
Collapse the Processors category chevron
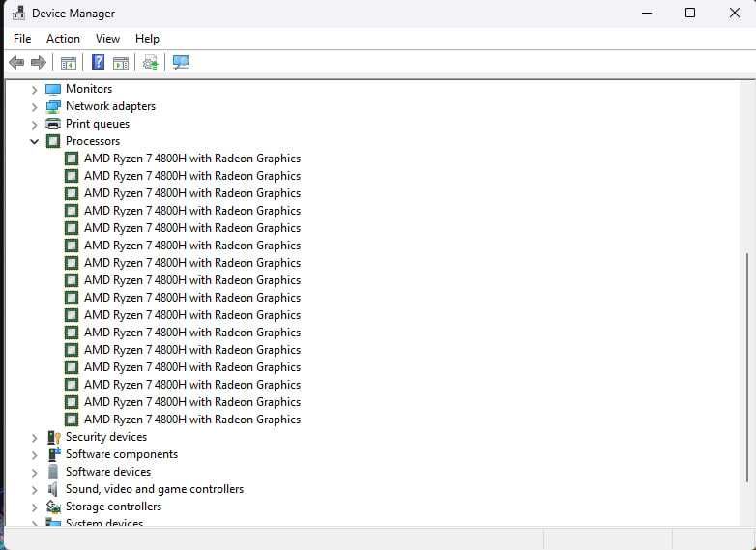coord(34,142)
